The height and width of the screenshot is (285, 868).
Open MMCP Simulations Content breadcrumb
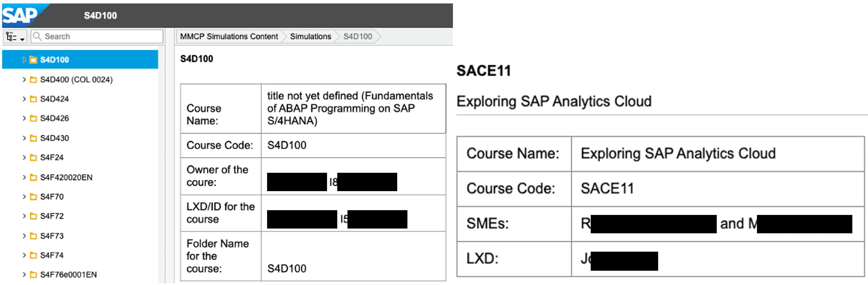click(229, 36)
